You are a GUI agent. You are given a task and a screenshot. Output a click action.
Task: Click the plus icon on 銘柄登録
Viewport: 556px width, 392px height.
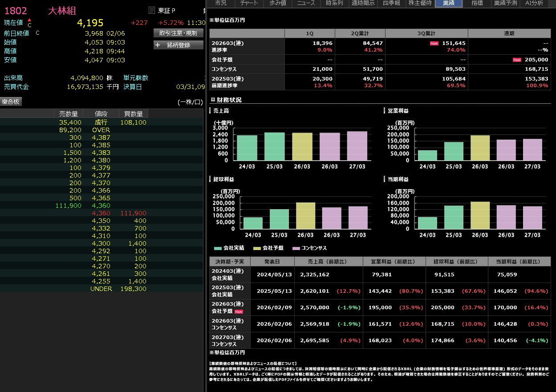(158, 45)
